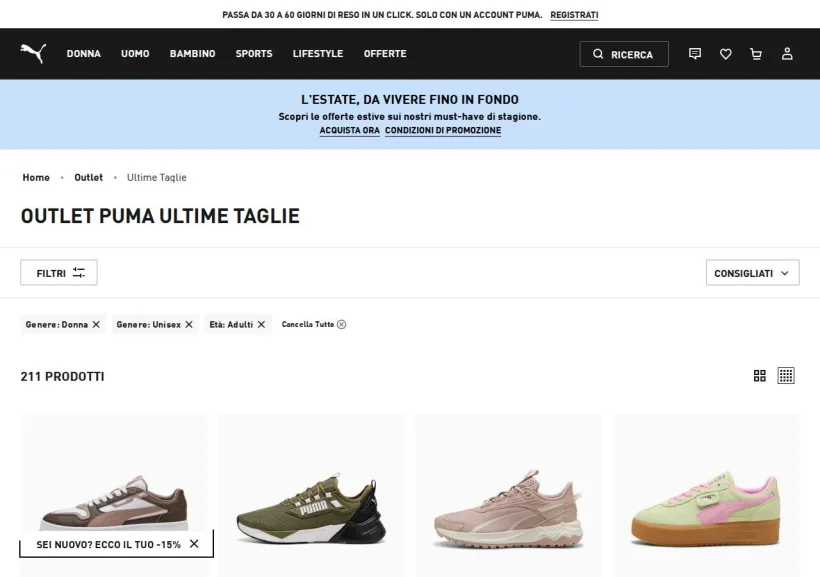
Task: Open the UOMO menu
Action: [135, 54]
